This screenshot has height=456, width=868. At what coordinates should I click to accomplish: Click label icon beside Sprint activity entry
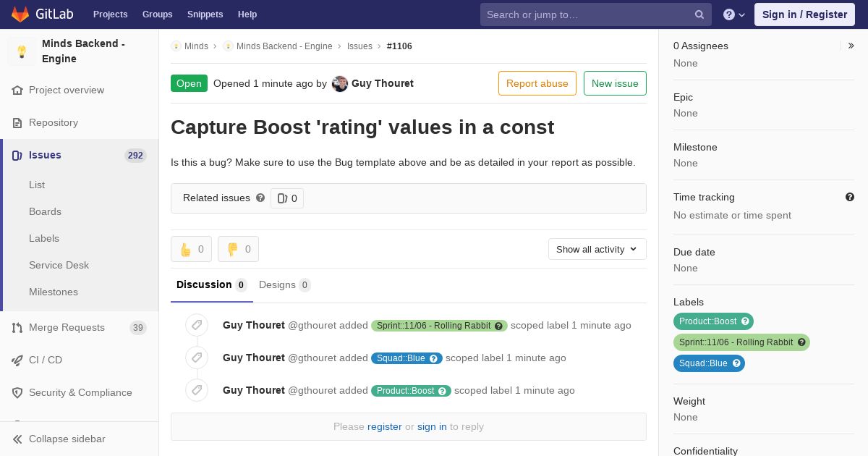coord(197,325)
